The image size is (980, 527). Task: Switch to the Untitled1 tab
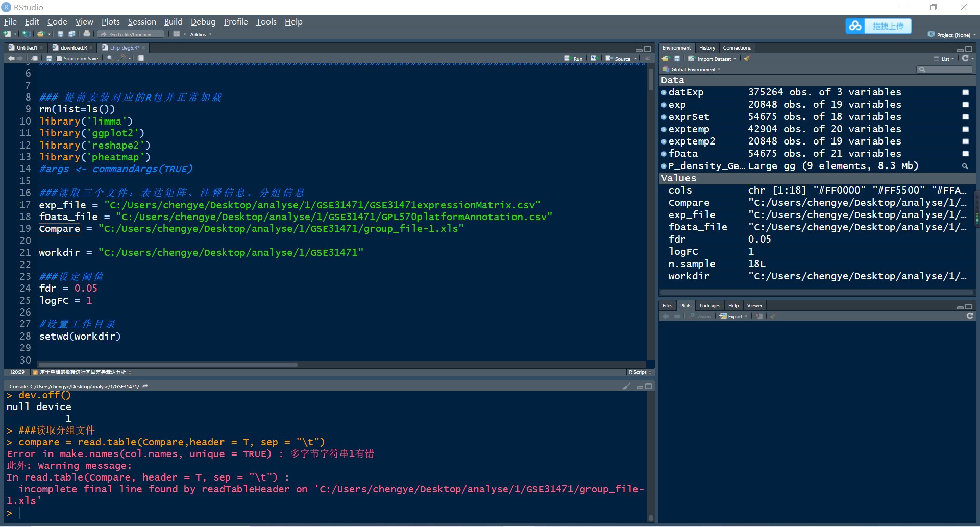[x=27, y=47]
